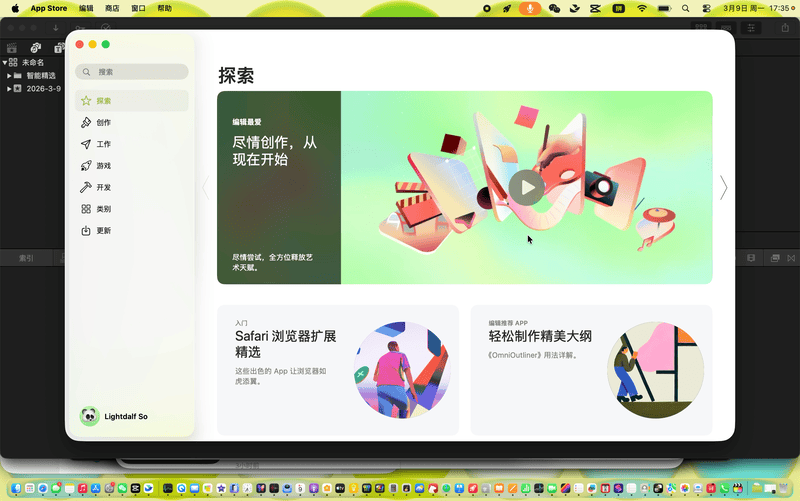This screenshot has width=800, height=501.
Task: Click the 探索 star icon in sidebar
Action: click(87, 101)
